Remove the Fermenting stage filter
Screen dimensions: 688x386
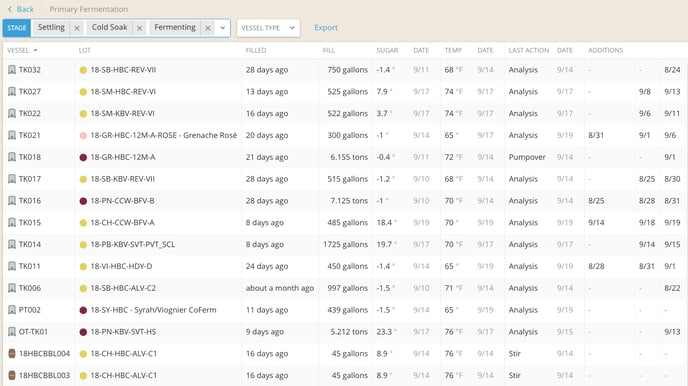pyautogui.click(x=208, y=28)
